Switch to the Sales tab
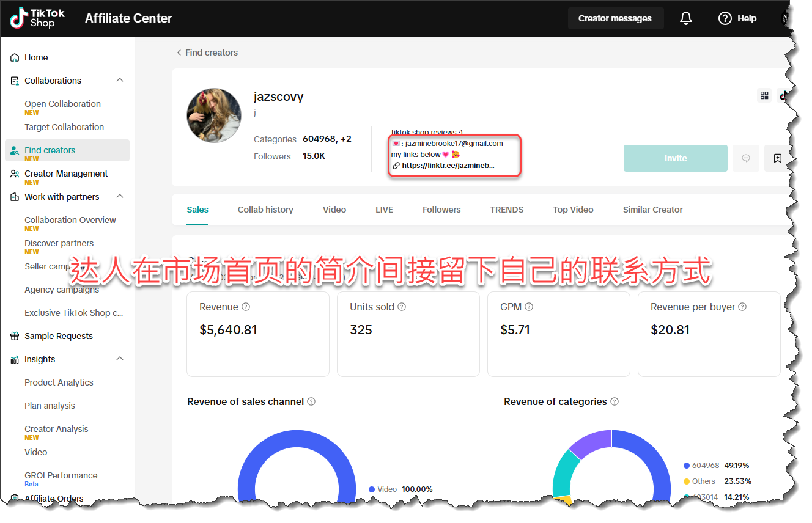Screen dimensions: 812x523 (x=197, y=210)
